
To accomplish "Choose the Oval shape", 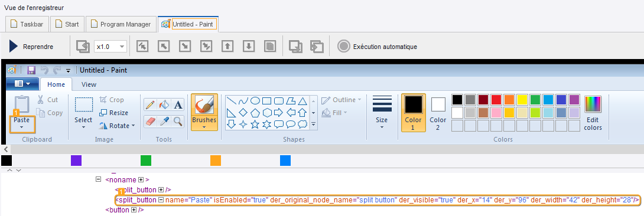I will [255, 100].
